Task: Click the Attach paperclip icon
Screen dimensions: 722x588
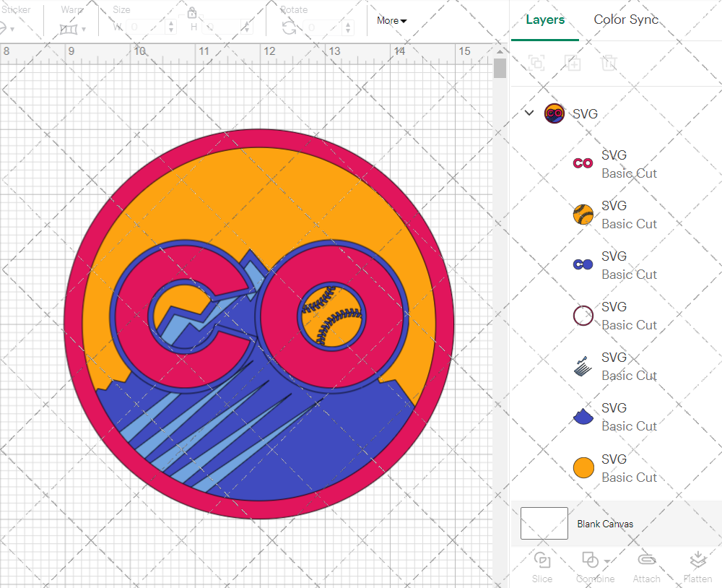Action: pyautogui.click(x=646, y=560)
